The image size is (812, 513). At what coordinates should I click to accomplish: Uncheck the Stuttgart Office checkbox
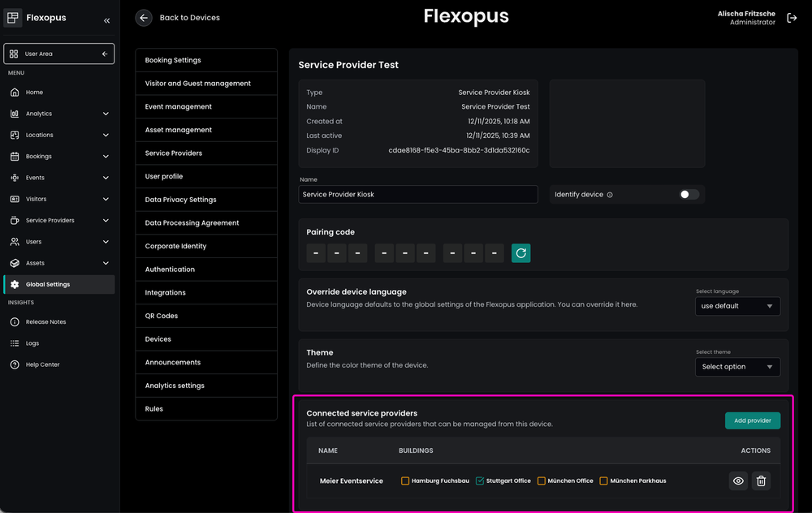tap(480, 481)
